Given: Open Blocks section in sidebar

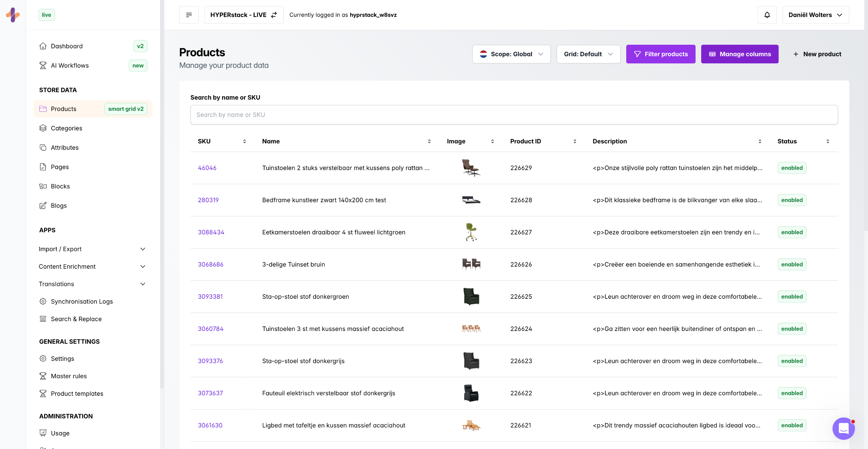Looking at the screenshot, I should pos(60,186).
